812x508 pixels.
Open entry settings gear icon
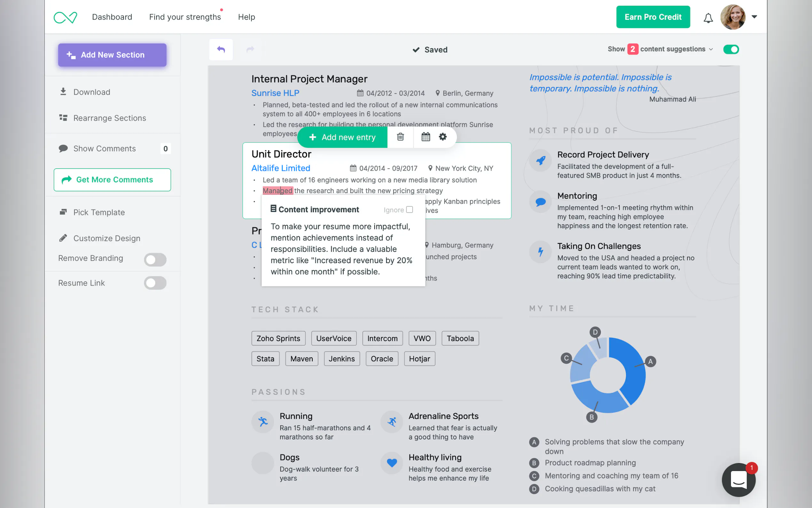click(443, 137)
